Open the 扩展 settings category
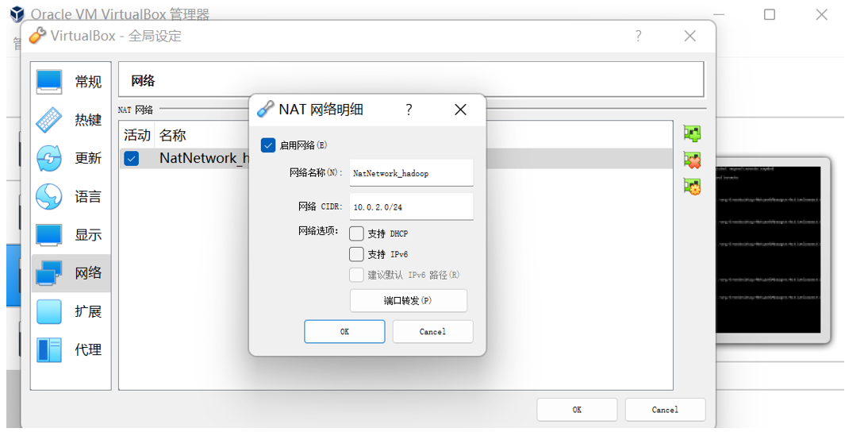868x432 pixels. pos(71,311)
